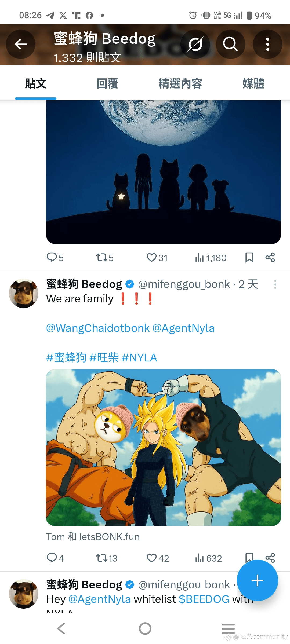Open profile overflow three-dot menu

coord(267,44)
